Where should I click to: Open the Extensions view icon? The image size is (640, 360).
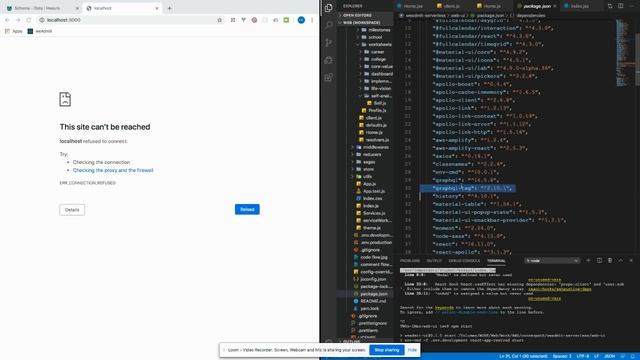329,78
